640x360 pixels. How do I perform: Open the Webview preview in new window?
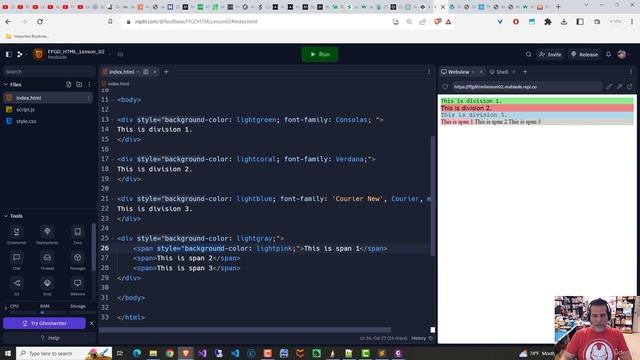[629, 87]
